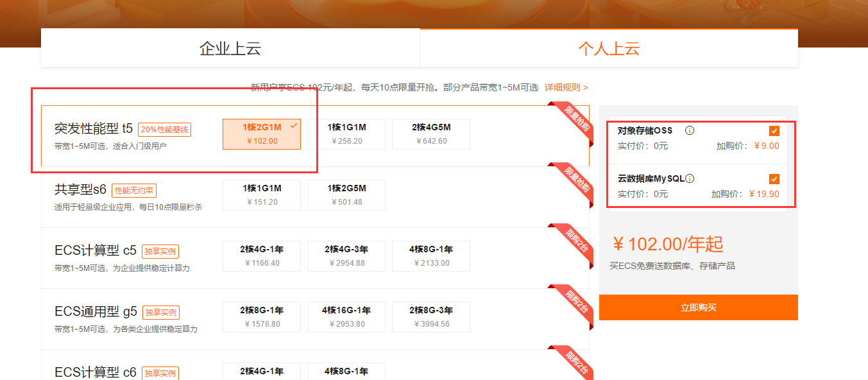Click the 独享实例 tag on ECS通用型 g5
The height and width of the screenshot is (380, 868).
pyautogui.click(x=160, y=313)
